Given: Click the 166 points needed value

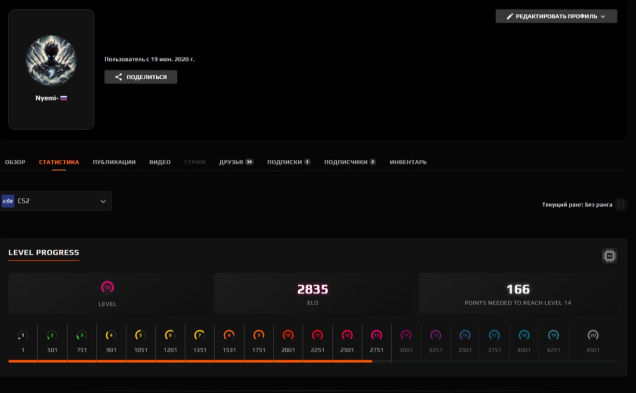Looking at the screenshot, I should [518, 290].
